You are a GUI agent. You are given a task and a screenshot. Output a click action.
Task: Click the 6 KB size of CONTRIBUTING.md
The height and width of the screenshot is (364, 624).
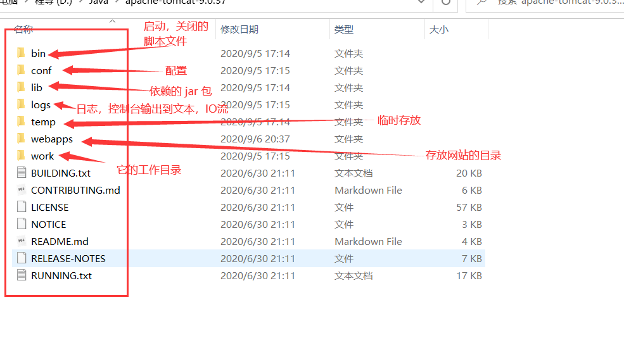(471, 190)
